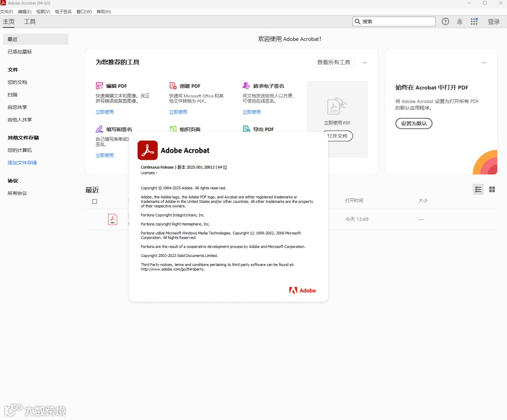Click the search magnifier icon
The height and width of the screenshot is (420, 507).
pyautogui.click(x=357, y=21)
